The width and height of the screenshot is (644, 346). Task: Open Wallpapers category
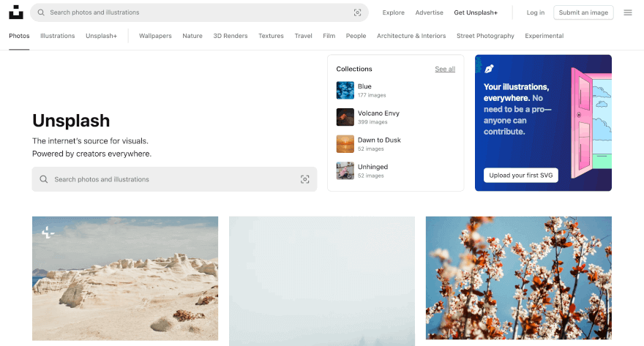(155, 36)
